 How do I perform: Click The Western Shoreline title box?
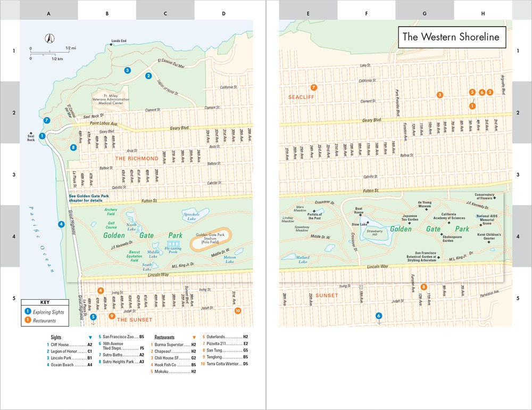[451, 37]
